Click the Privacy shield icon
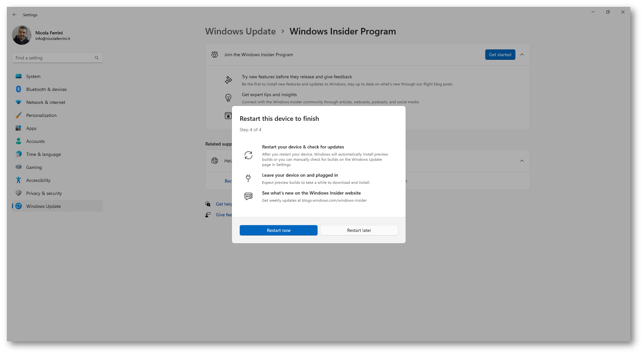 19,193
